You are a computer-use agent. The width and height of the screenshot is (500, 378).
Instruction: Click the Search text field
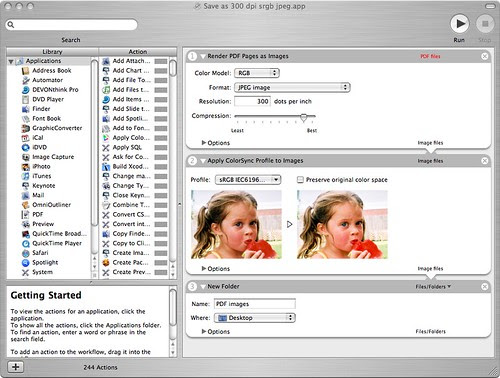[x=71, y=25]
